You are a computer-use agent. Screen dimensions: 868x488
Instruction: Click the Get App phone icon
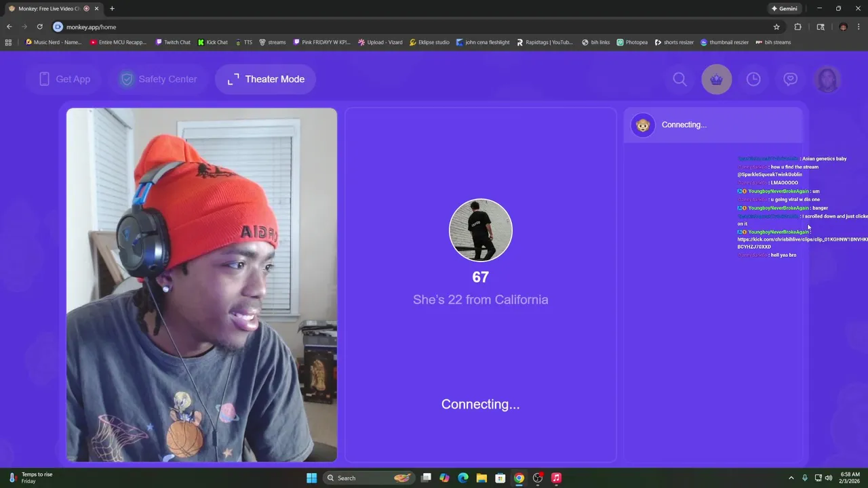44,79
